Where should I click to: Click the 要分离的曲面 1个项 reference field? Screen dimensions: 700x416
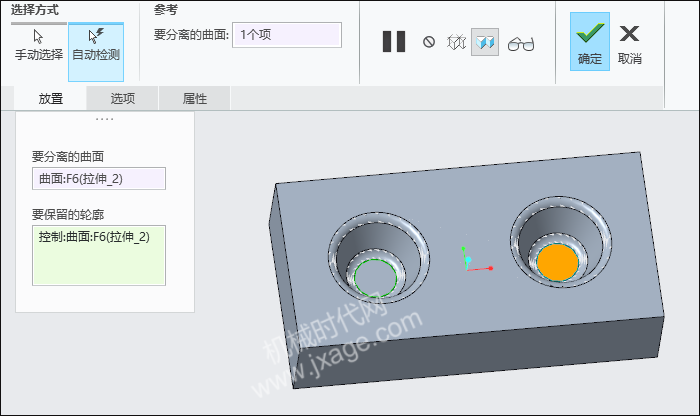287,35
